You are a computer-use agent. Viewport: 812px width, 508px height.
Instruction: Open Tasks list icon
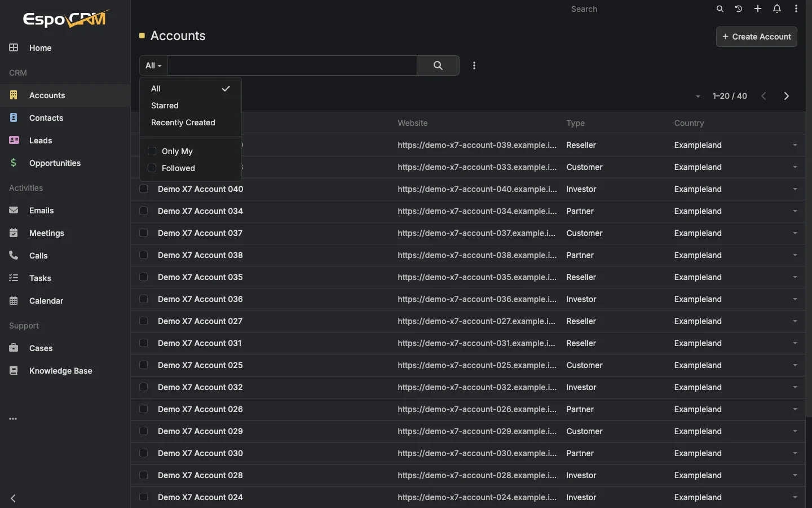click(x=14, y=278)
